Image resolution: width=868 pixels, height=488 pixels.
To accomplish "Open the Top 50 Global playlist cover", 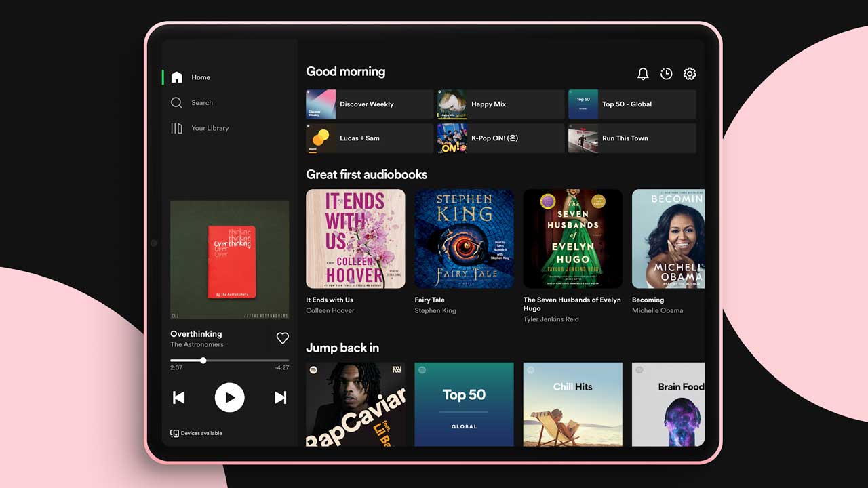I will 465,405.
